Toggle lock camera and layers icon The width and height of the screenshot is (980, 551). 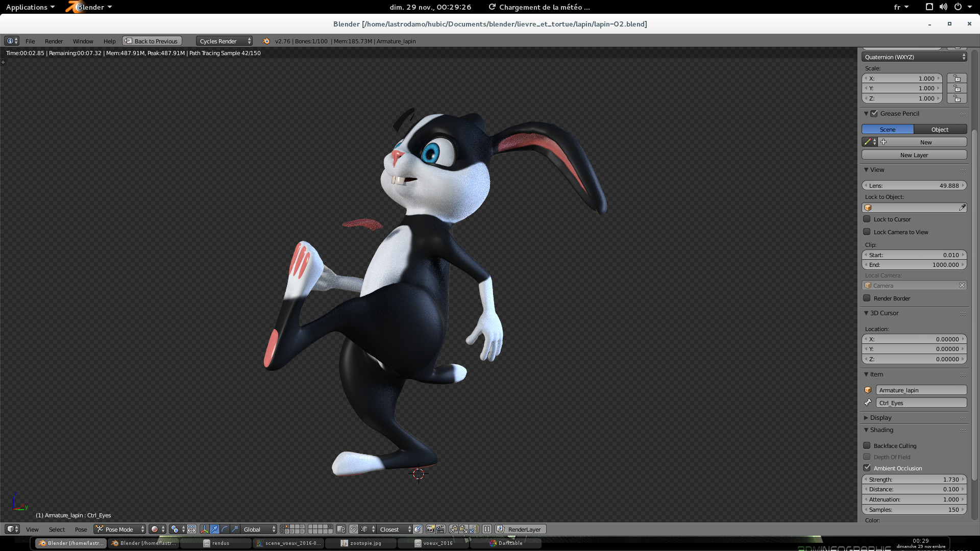pyautogui.click(x=341, y=529)
